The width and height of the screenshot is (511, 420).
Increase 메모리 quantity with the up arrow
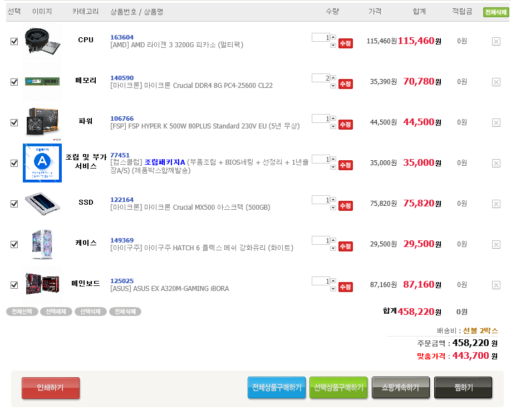[333, 78]
